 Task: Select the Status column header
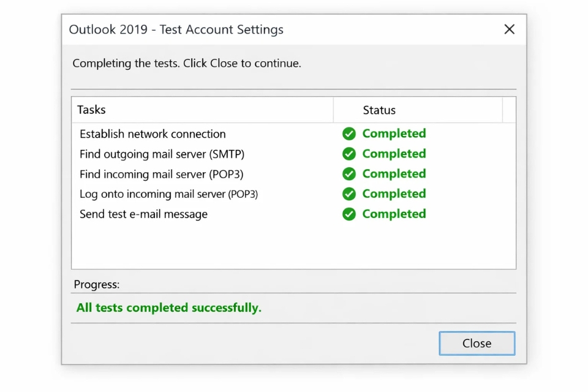click(379, 110)
